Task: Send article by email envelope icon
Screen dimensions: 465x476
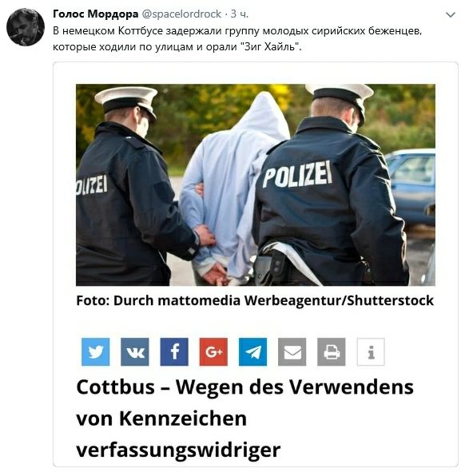Action: coord(292,351)
